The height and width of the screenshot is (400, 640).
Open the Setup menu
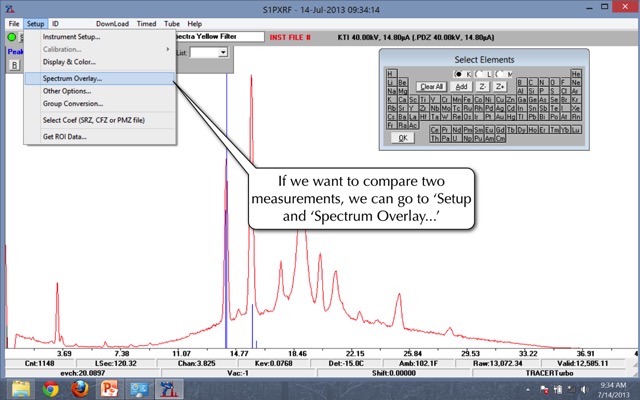point(35,22)
